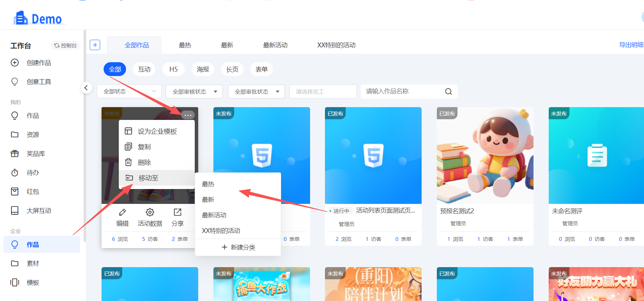Click the 导出明细 link

tap(631, 45)
